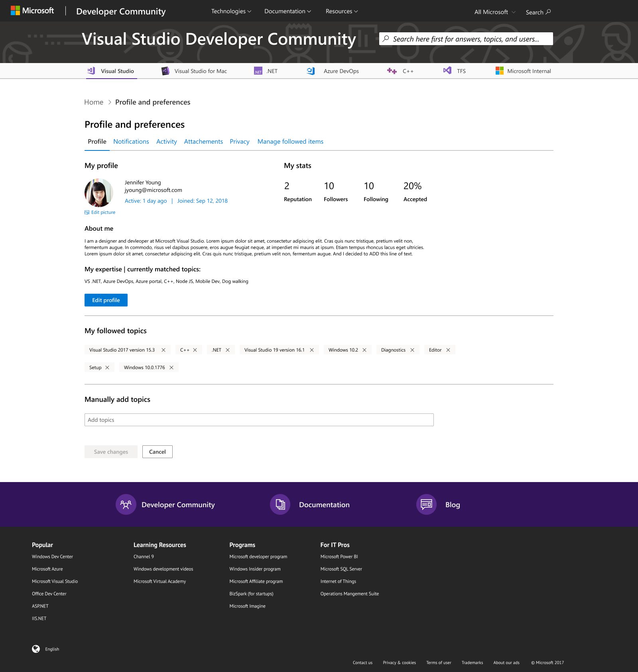Expand the Documentation dropdown menu

click(x=287, y=11)
